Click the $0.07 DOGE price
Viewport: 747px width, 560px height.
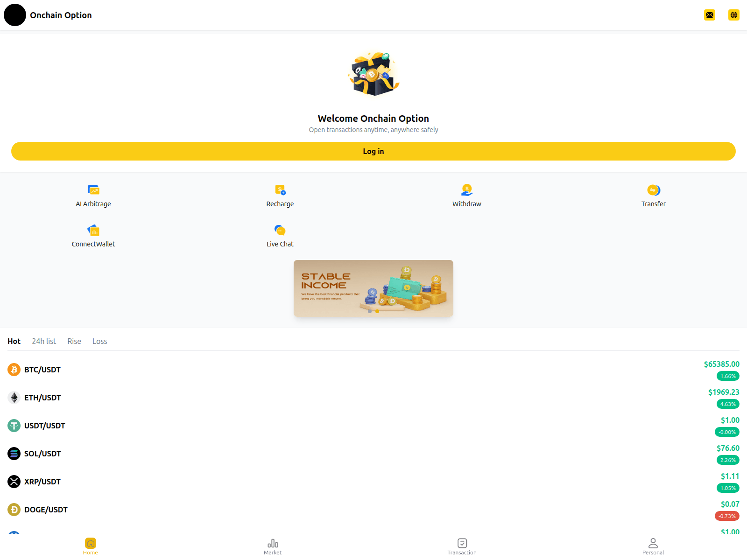pyautogui.click(x=730, y=504)
